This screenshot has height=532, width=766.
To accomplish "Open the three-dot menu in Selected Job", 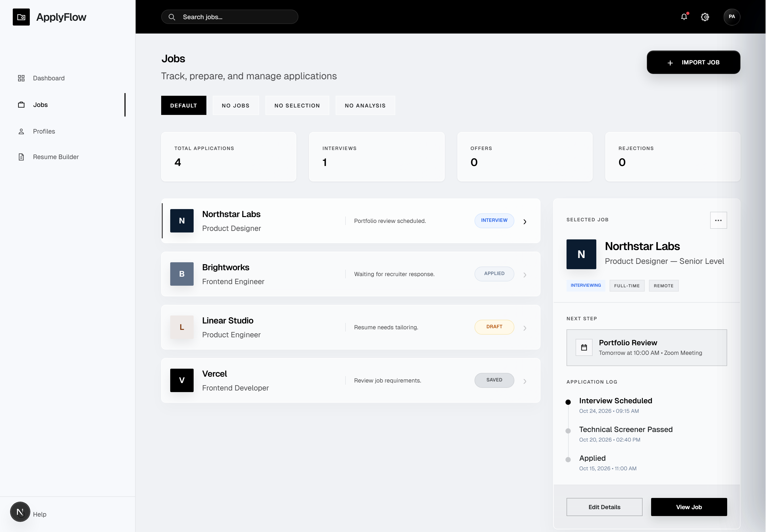I will tap(718, 220).
